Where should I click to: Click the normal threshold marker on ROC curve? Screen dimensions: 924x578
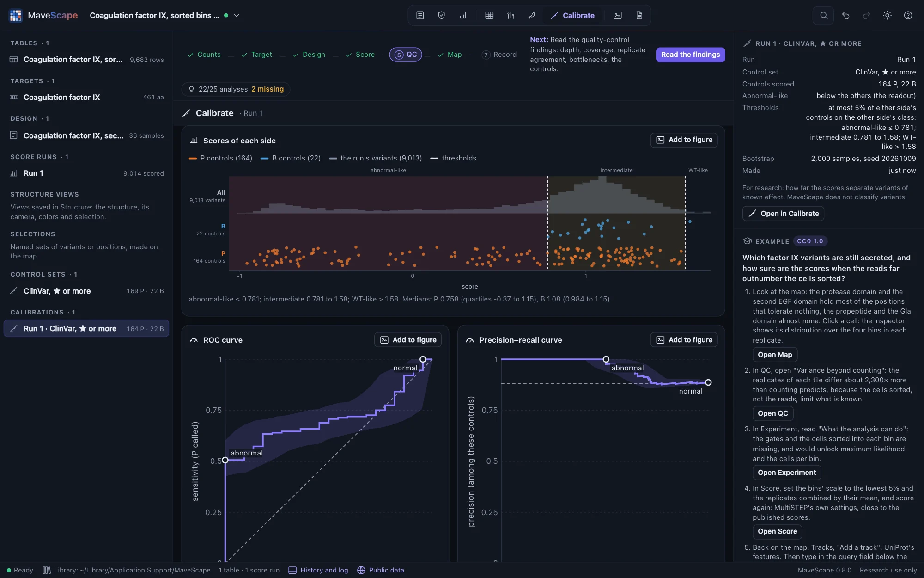(423, 359)
